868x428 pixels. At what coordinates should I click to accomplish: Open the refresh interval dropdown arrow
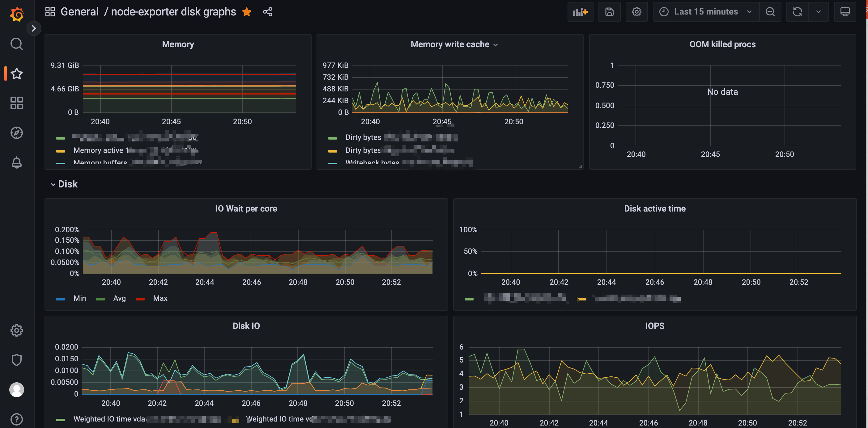[819, 12]
